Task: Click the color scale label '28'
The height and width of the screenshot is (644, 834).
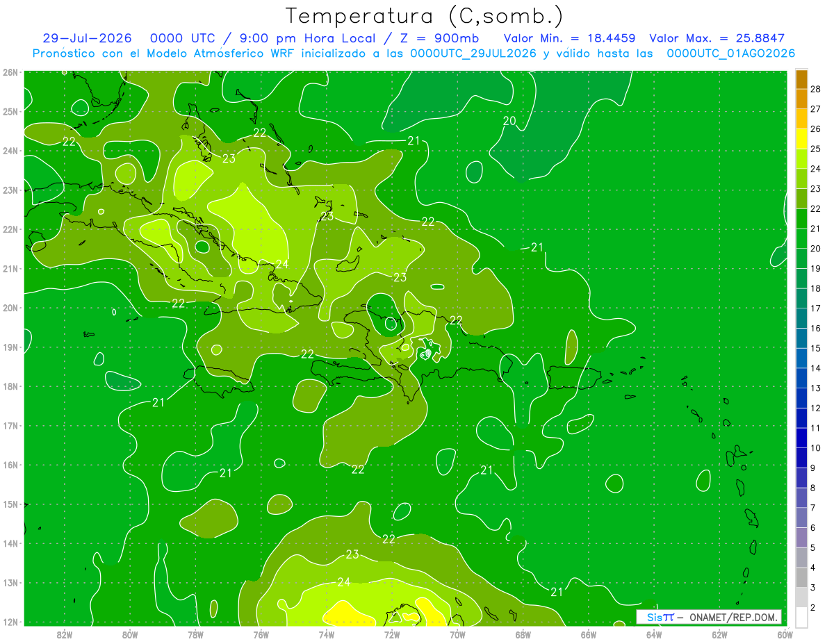Action: click(817, 89)
